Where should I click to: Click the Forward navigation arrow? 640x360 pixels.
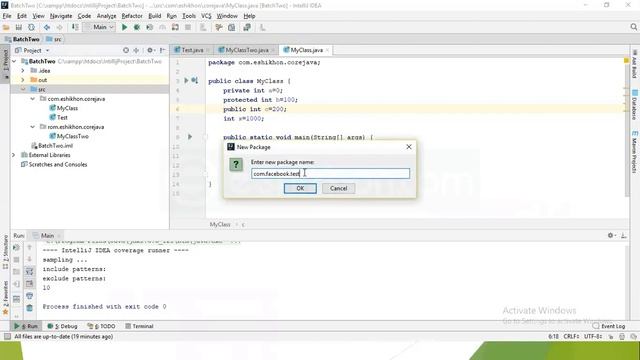click(x=60, y=27)
